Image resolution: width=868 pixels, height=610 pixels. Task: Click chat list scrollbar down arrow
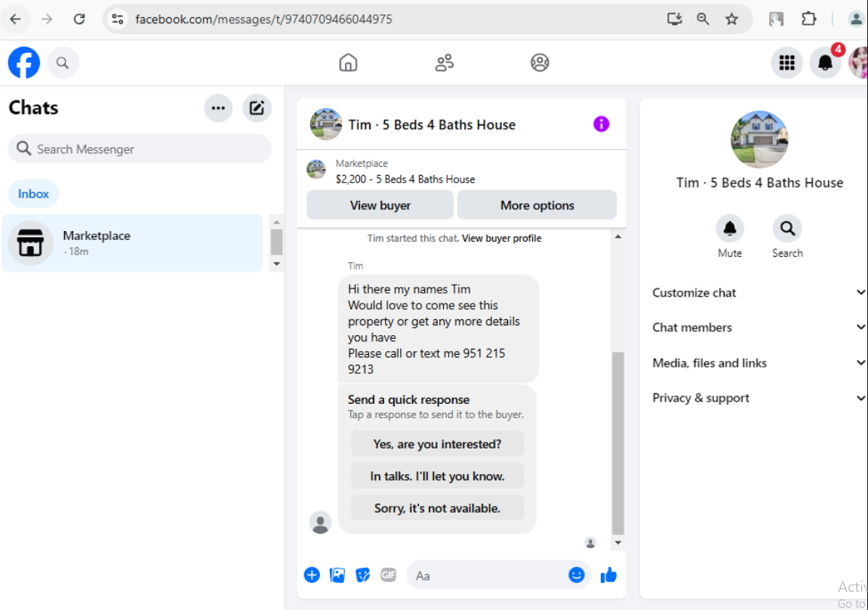[277, 264]
